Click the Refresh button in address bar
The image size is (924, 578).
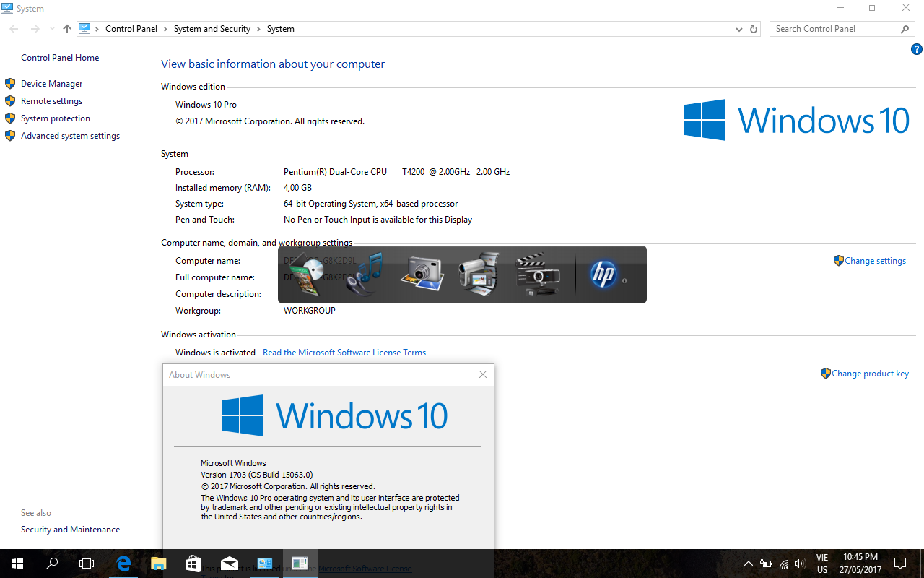click(x=754, y=29)
